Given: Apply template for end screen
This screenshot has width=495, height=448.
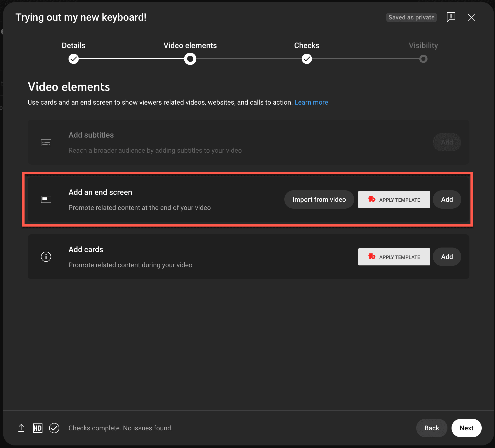Looking at the screenshot, I should tap(394, 200).
